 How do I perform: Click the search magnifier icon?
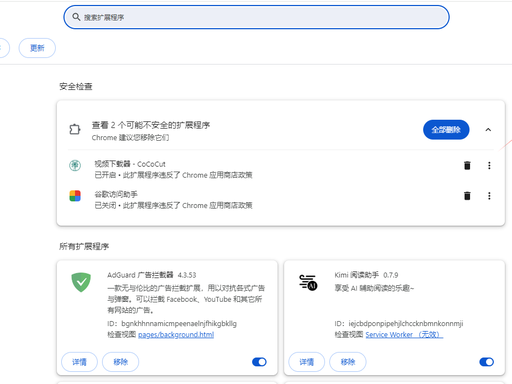[76, 17]
